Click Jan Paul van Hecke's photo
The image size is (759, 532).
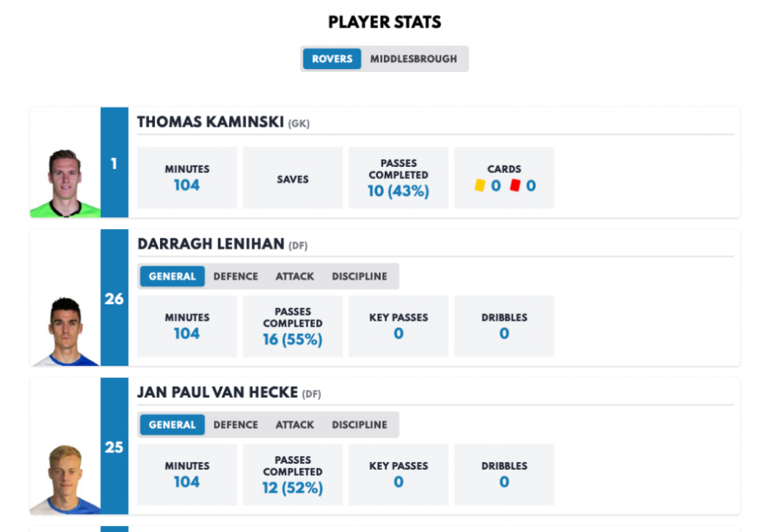[65, 479]
